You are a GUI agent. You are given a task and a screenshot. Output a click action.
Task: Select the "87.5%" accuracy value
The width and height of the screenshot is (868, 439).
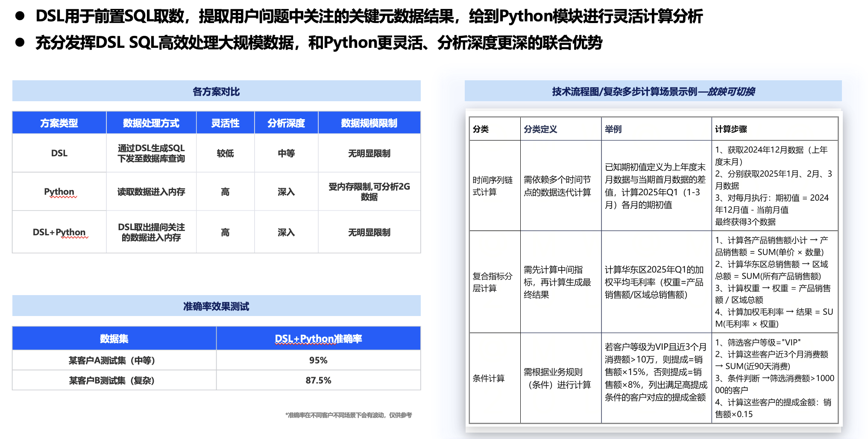(318, 380)
